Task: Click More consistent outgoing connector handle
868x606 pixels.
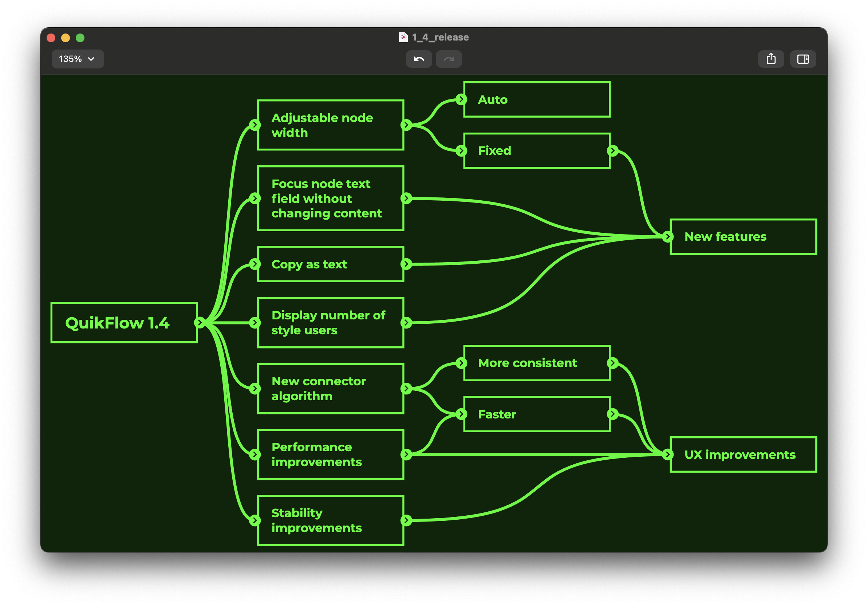Action: point(612,363)
